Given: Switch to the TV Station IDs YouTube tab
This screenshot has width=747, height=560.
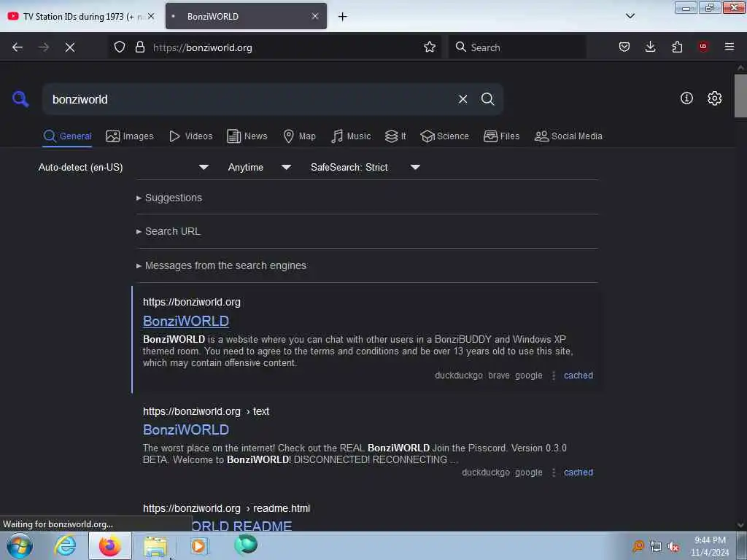Looking at the screenshot, I should (x=81, y=16).
